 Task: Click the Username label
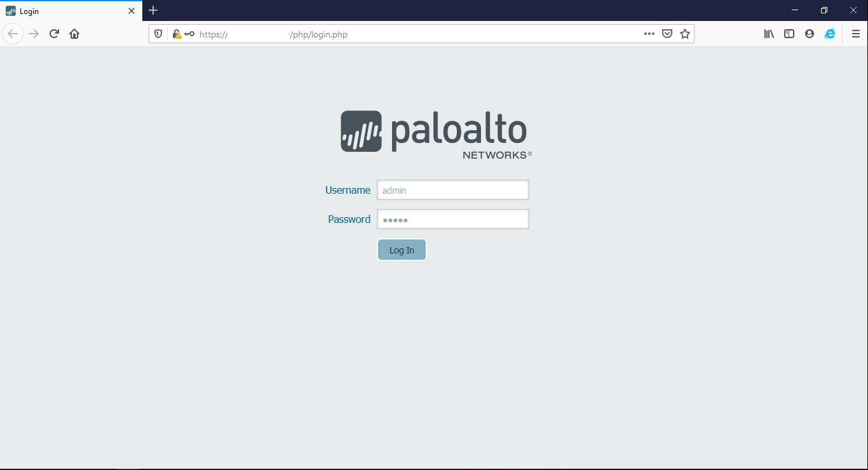pyautogui.click(x=348, y=190)
